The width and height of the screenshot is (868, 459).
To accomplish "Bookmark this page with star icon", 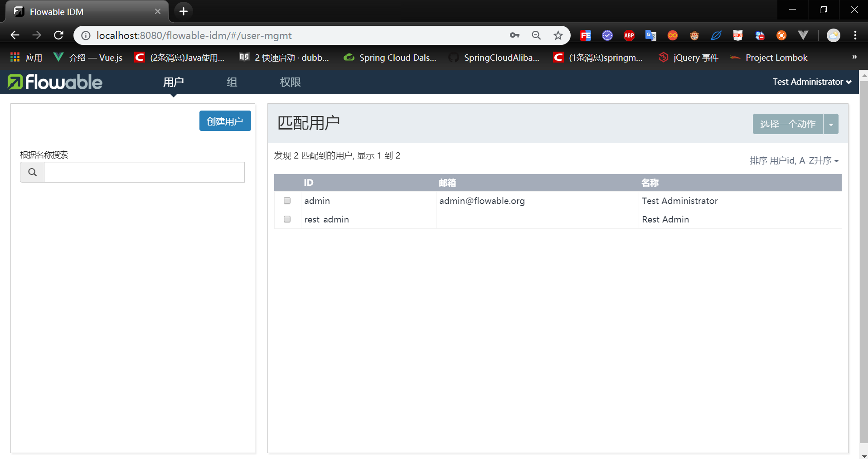I will [558, 35].
